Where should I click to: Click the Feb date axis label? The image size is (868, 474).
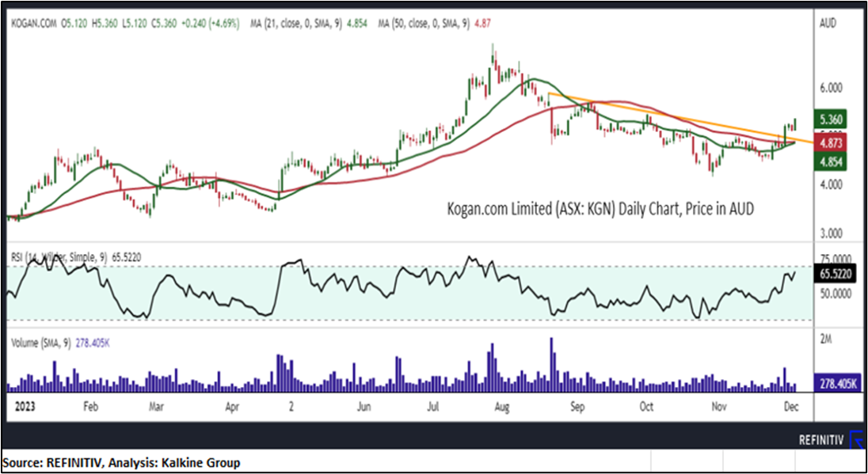[x=90, y=407]
